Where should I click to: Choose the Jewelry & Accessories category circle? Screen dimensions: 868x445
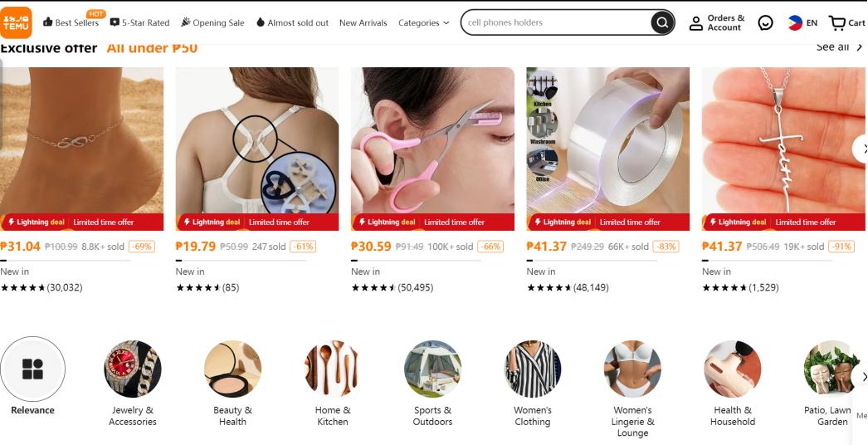pyautogui.click(x=133, y=369)
